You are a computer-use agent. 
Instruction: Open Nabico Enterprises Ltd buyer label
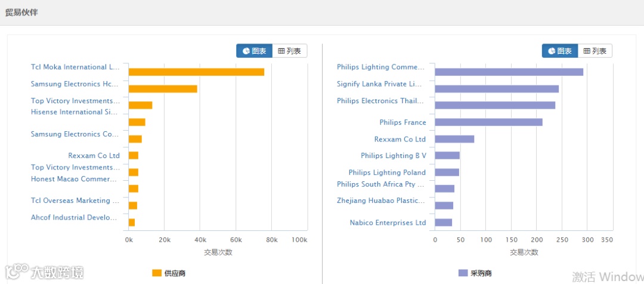tap(388, 223)
